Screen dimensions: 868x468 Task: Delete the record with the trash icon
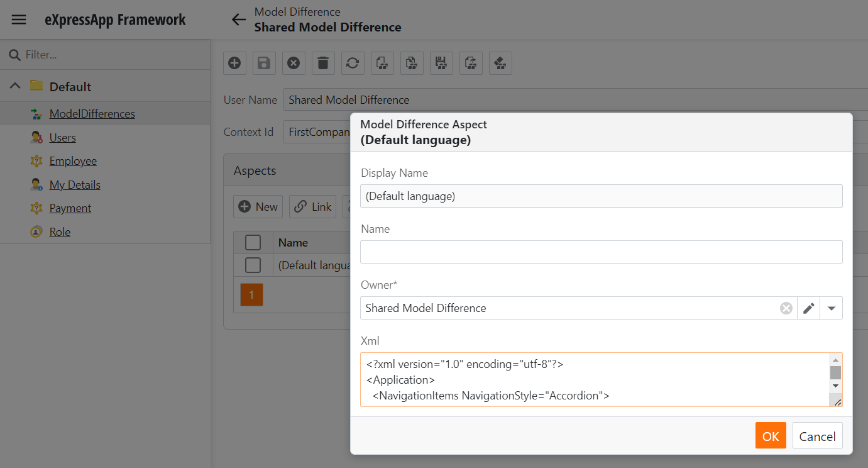coord(323,63)
